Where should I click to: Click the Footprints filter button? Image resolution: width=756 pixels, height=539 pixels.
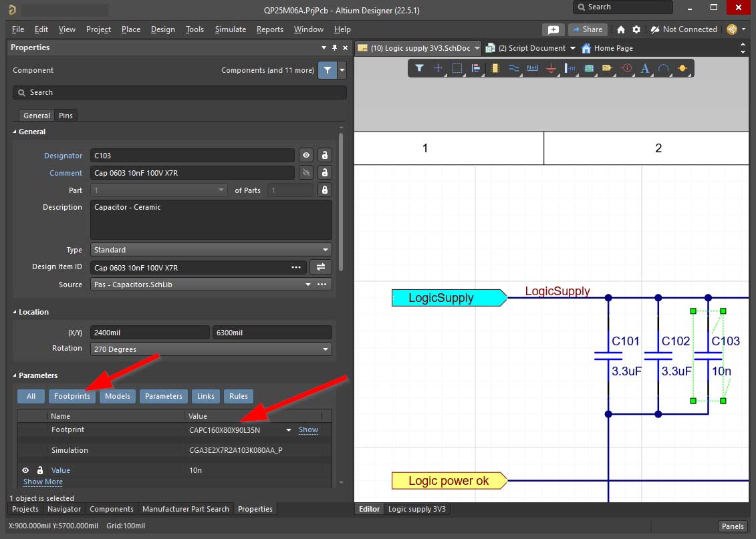(x=72, y=396)
